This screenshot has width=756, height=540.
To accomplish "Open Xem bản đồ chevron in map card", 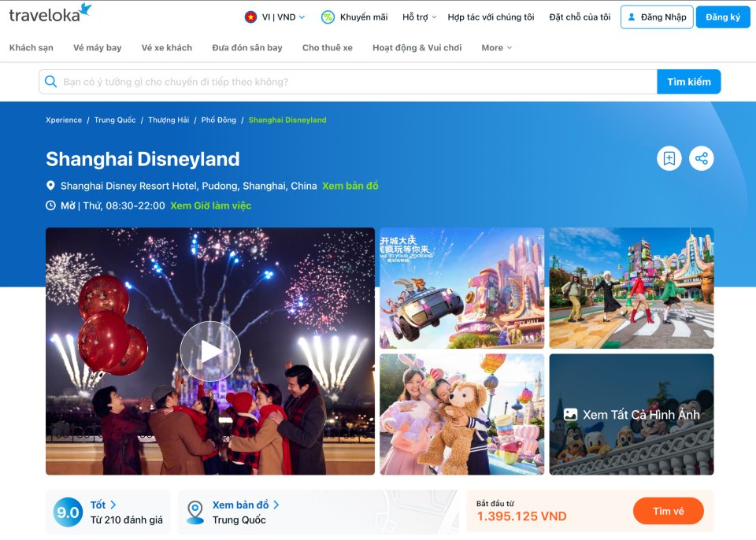I will click(246, 505).
